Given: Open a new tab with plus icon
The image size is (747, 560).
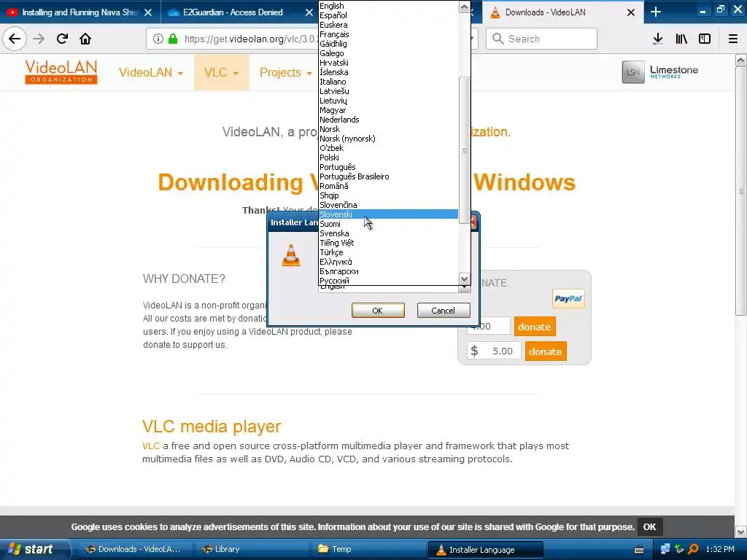Looking at the screenshot, I should coord(656,12).
